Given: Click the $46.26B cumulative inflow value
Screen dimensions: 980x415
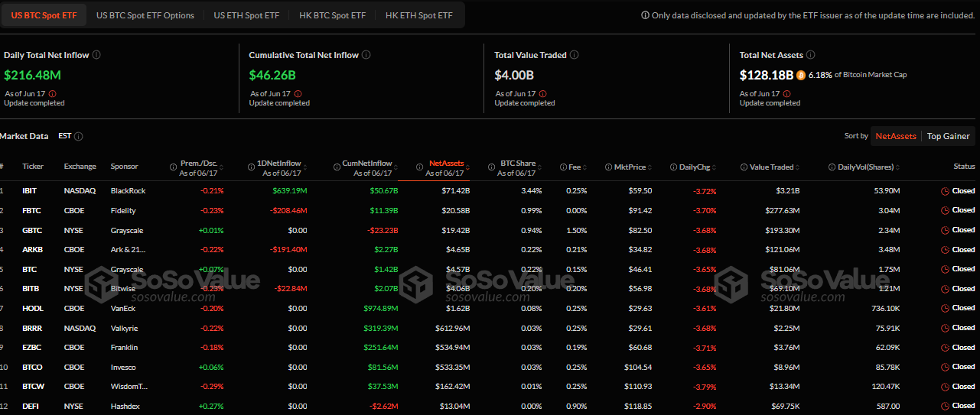Looking at the screenshot, I should 272,75.
